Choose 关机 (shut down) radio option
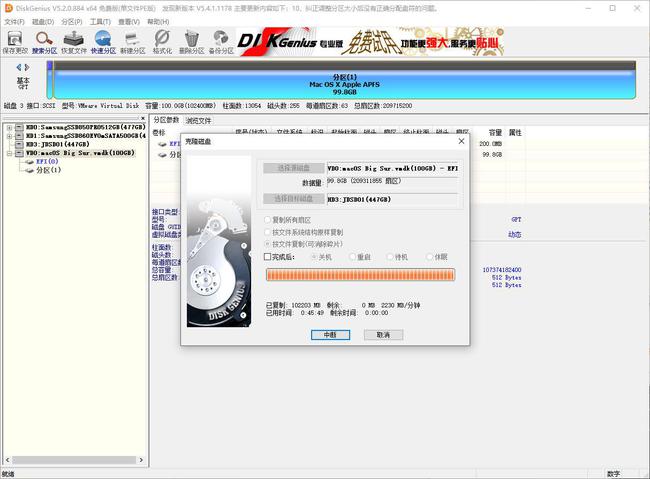The image size is (650, 479). [x=314, y=257]
